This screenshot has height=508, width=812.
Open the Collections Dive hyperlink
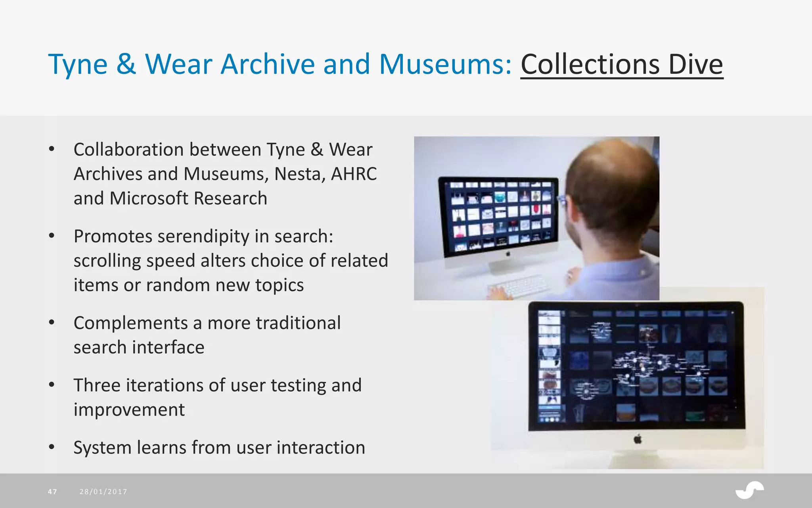pyautogui.click(x=621, y=64)
